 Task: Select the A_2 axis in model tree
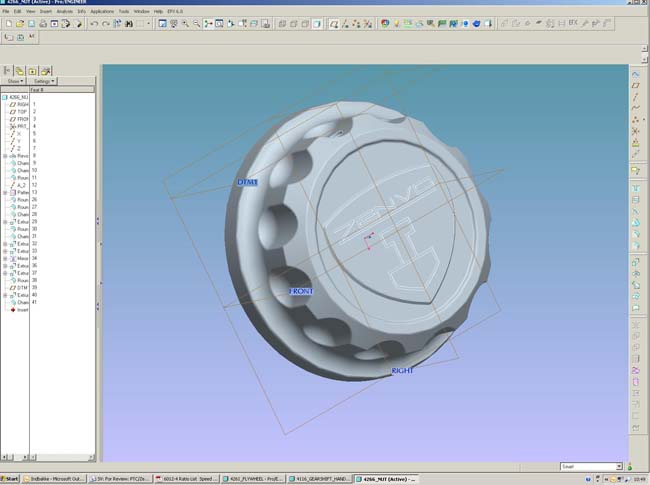click(18, 185)
